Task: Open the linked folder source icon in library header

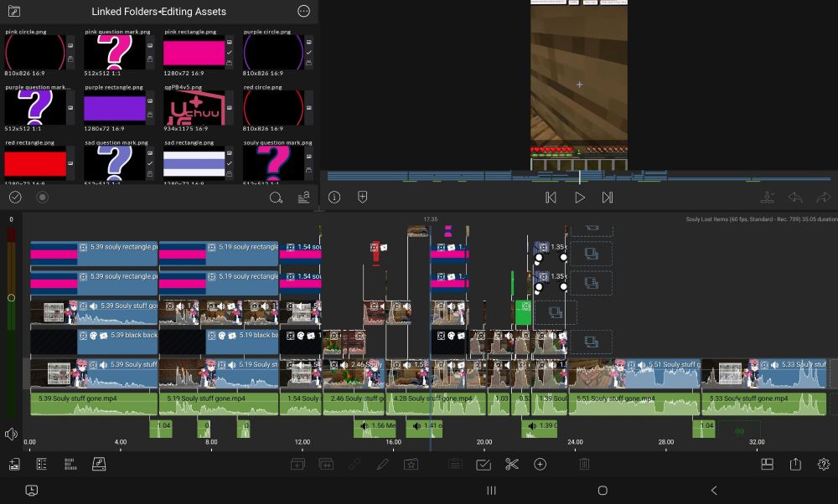Action: [x=14, y=11]
